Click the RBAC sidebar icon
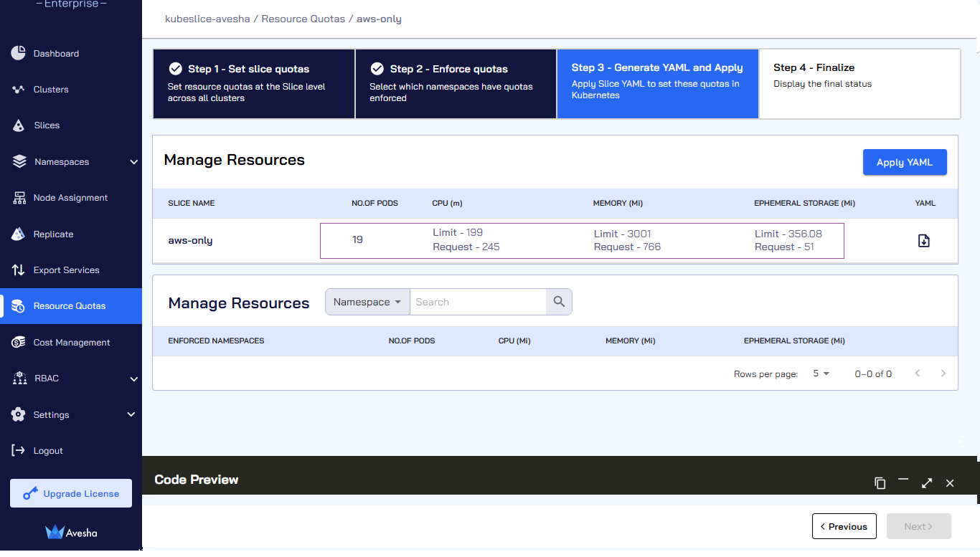Viewport: 980px width, 557px height. [x=19, y=379]
